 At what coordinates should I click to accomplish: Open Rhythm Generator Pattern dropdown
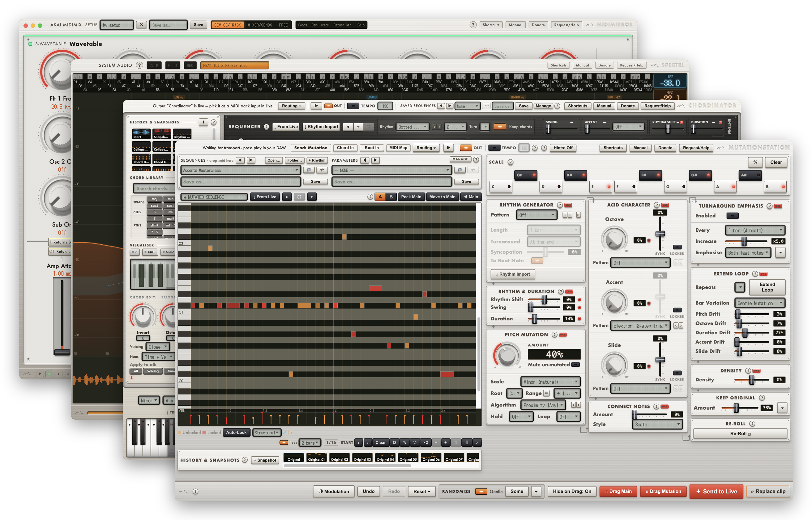coord(536,215)
